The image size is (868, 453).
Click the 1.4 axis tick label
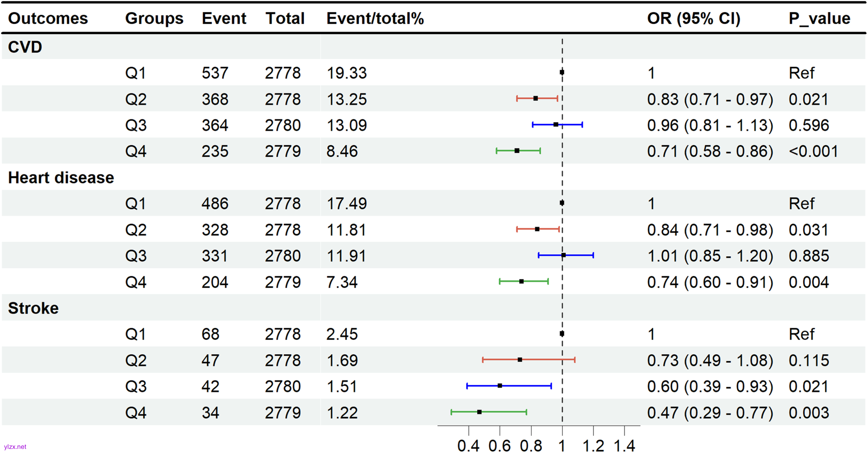[624, 446]
